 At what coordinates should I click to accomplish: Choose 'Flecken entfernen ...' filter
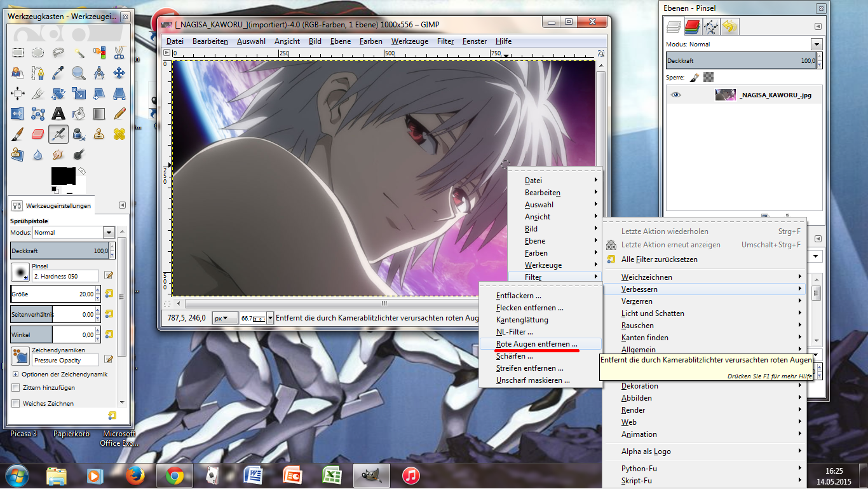(x=539, y=308)
